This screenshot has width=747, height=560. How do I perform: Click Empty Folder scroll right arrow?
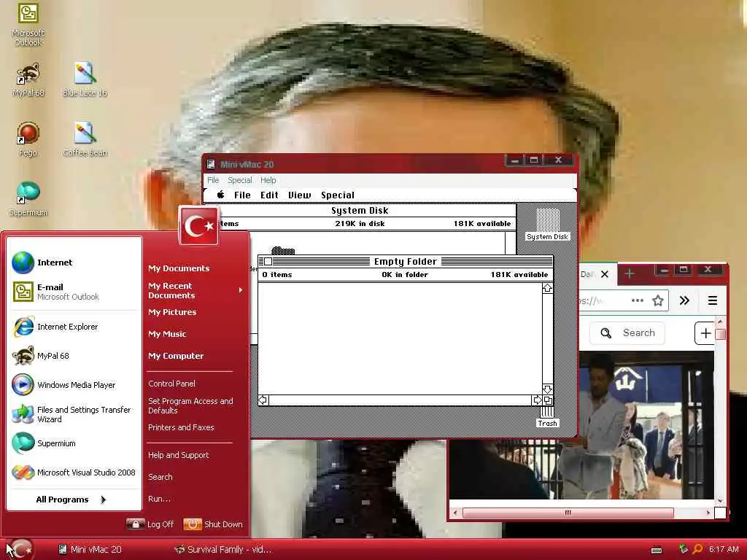coord(537,400)
